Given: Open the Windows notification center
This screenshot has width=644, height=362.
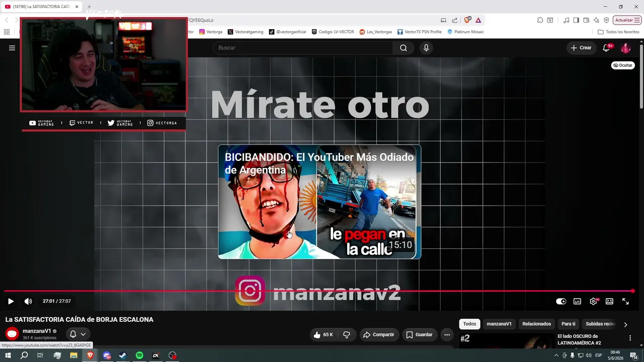Looking at the screenshot, I should click(x=633, y=355).
